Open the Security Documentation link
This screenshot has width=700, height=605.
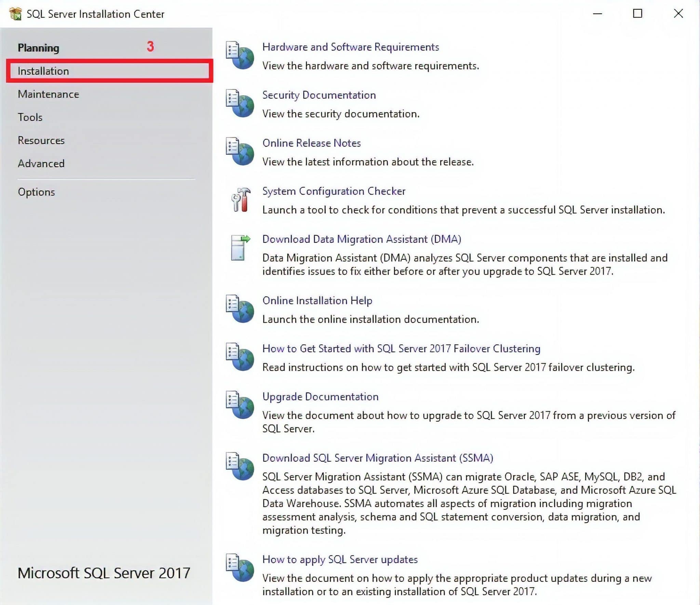coord(319,95)
